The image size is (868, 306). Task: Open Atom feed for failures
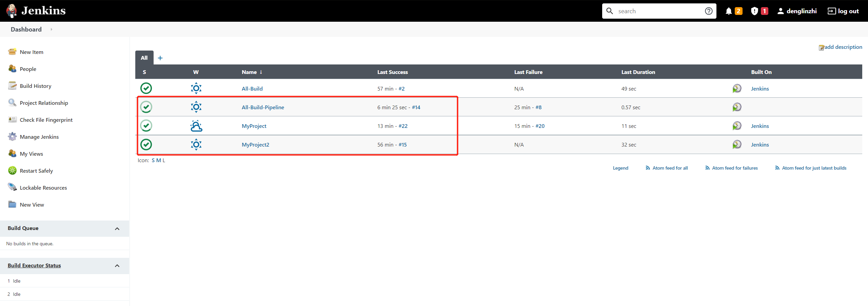click(x=732, y=168)
